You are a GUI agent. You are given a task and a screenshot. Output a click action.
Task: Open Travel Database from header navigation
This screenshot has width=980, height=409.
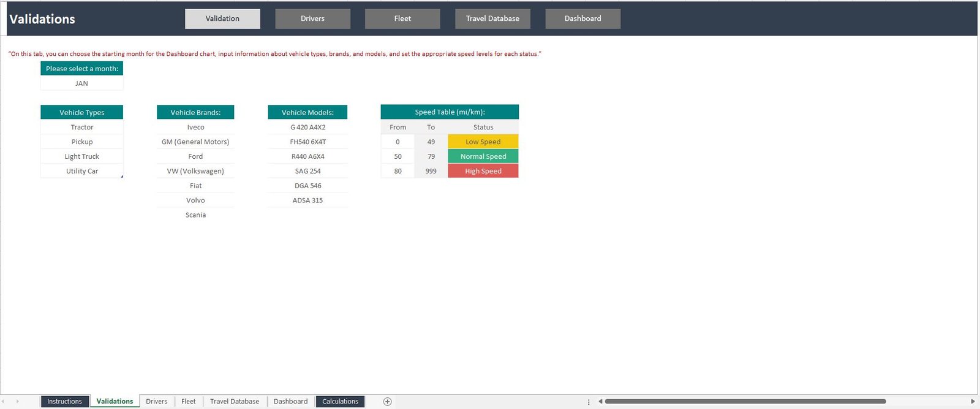click(x=492, y=18)
